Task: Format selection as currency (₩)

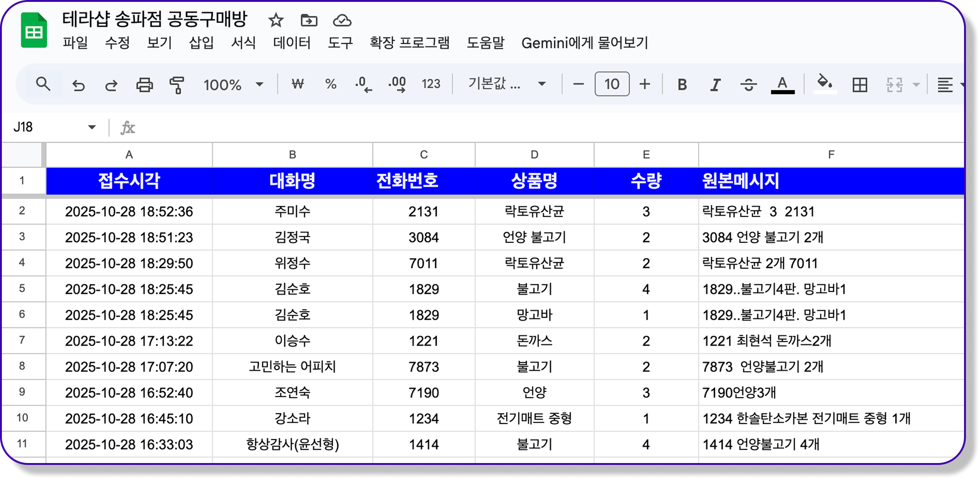Action: pyautogui.click(x=297, y=85)
